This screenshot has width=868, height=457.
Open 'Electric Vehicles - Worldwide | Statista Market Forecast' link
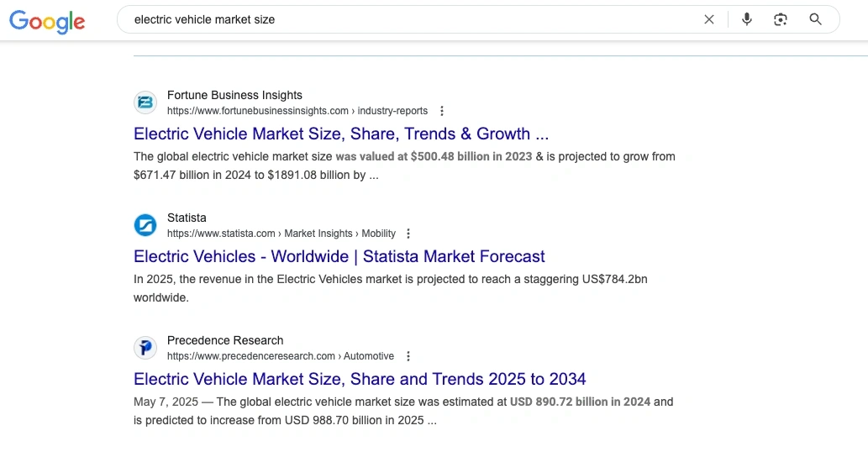click(x=339, y=257)
